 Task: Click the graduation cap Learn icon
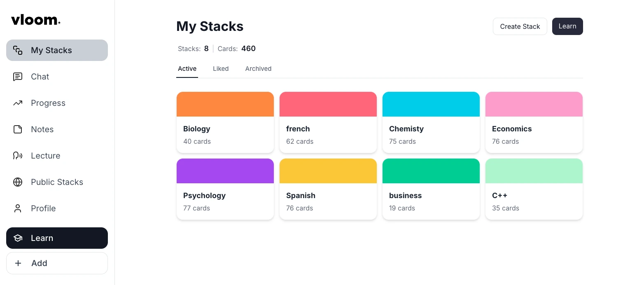pyautogui.click(x=18, y=238)
